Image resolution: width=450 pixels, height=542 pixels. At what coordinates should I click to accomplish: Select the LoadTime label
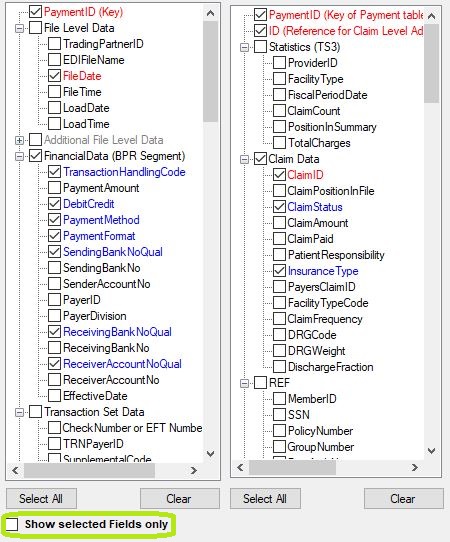pos(86,124)
